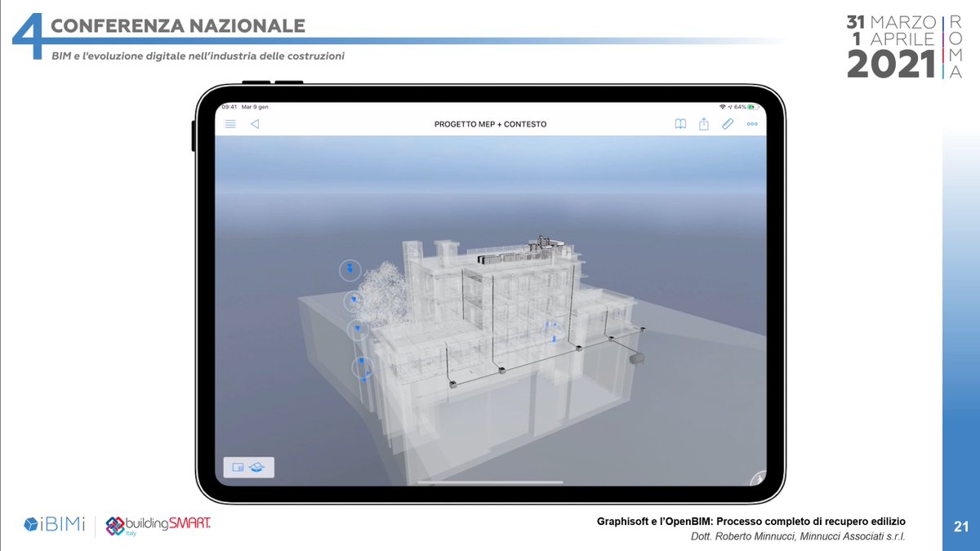Tap the topmost blue marker beside the tree

coord(350,269)
